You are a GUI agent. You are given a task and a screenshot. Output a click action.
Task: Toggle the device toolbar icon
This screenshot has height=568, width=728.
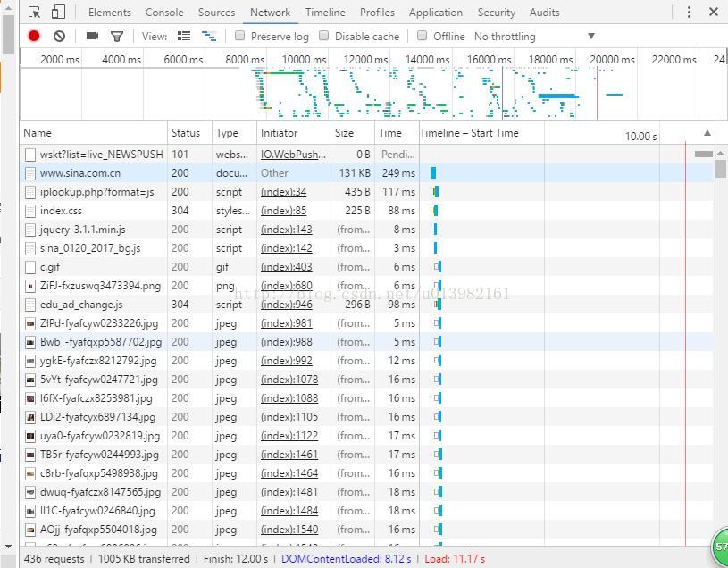point(58,13)
